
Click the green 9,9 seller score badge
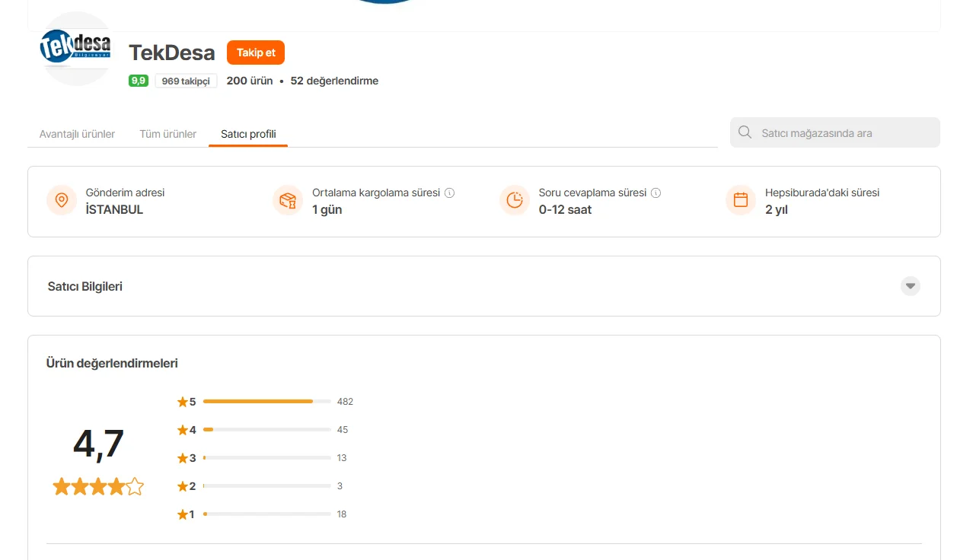[x=139, y=81]
